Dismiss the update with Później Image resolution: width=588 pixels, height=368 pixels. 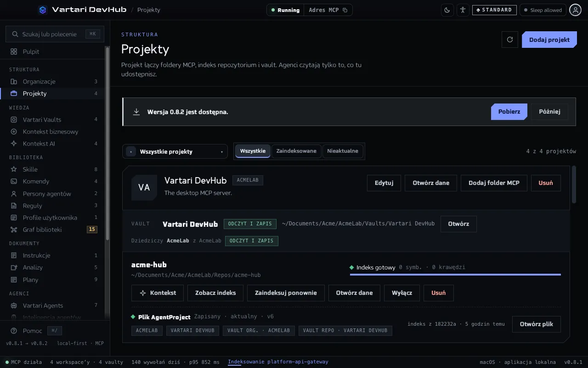[549, 112]
